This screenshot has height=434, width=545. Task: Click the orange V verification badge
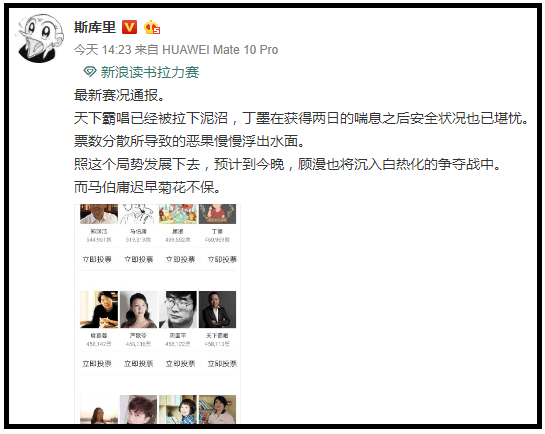[129, 27]
